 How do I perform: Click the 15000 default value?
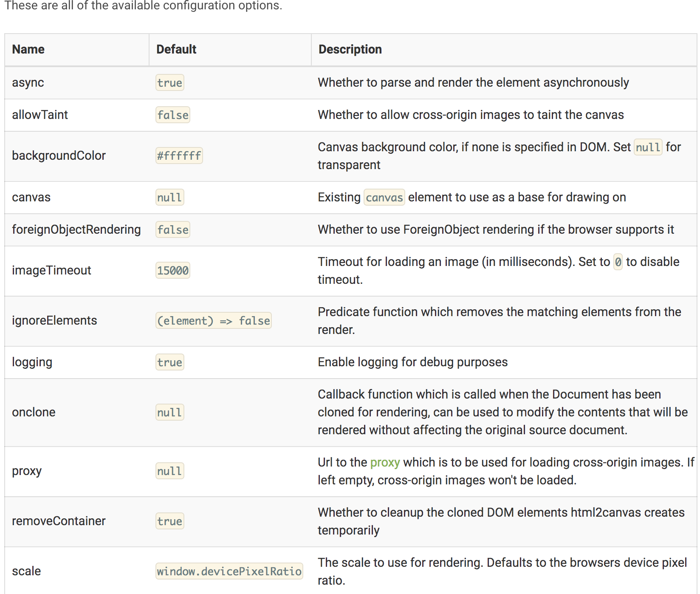click(173, 270)
